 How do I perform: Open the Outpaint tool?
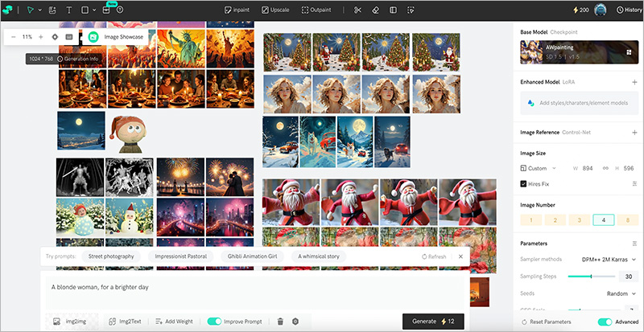click(316, 10)
